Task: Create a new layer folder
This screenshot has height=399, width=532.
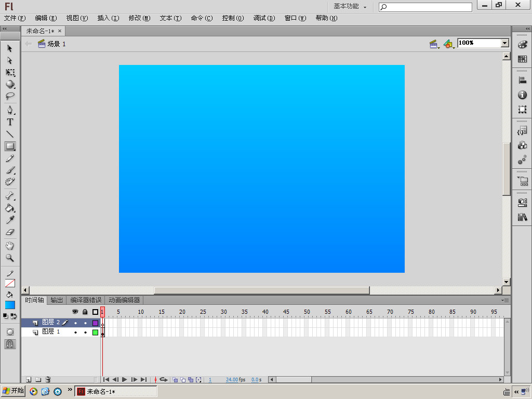Action: (38, 380)
